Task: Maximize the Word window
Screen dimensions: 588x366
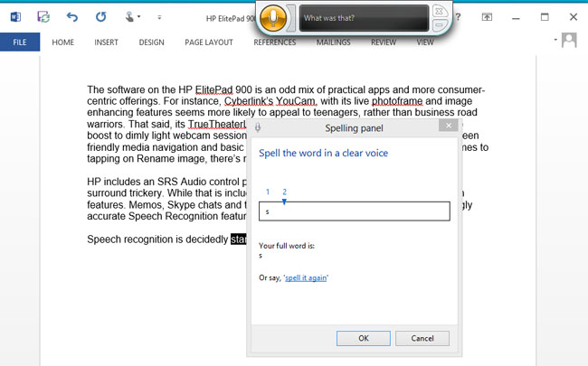Action: (x=545, y=17)
